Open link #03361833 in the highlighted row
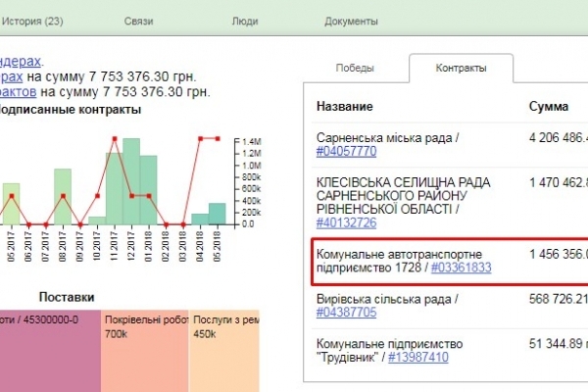 point(458,269)
